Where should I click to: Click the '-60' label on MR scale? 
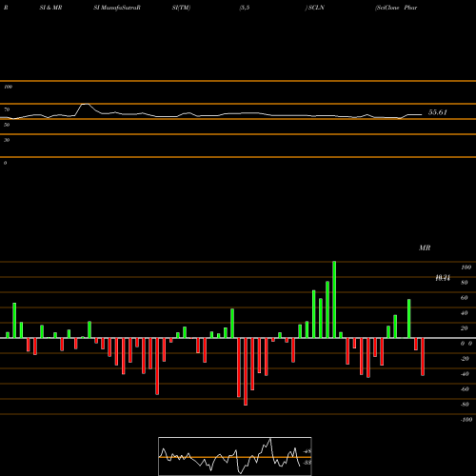pos(465,389)
